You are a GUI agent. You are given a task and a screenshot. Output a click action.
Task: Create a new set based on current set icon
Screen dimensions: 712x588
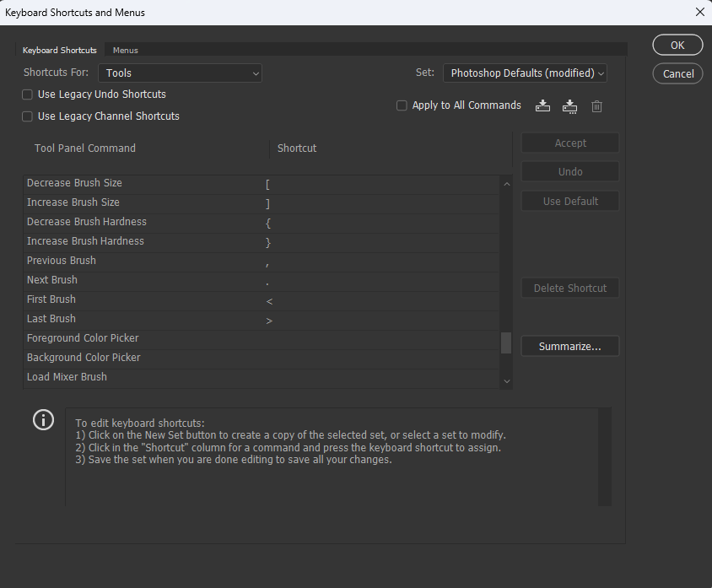pyautogui.click(x=569, y=105)
